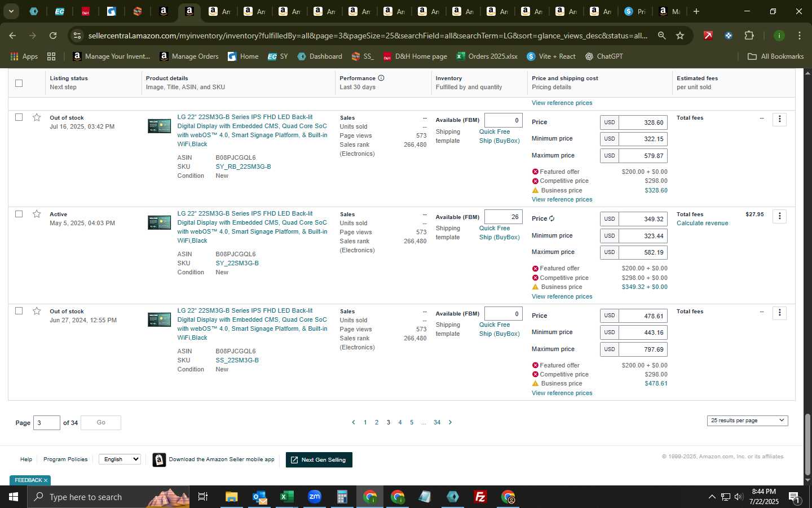Open Vite + React bookmark
Viewport: 812px width, 508px height.
click(551, 56)
